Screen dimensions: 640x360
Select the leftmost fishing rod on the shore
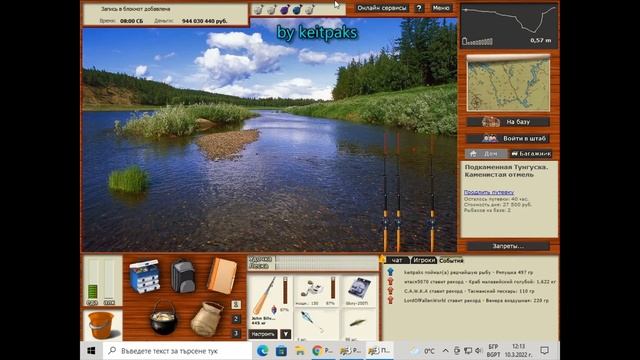tap(385, 192)
